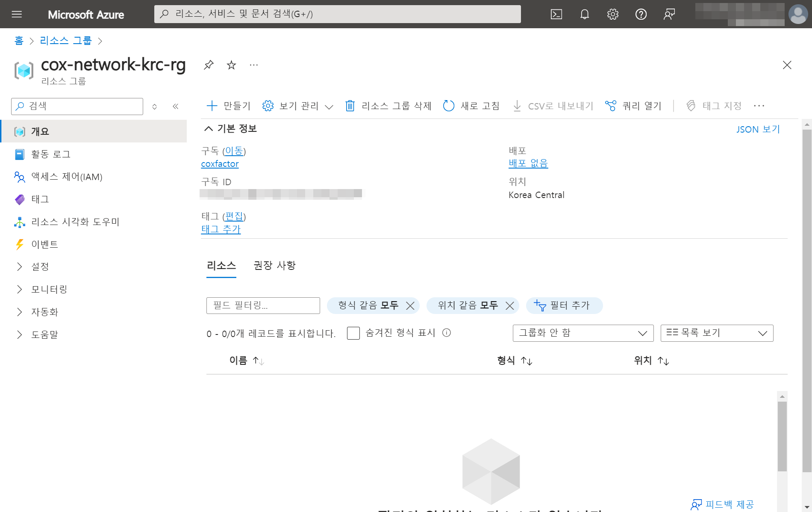Collapse the left navigation menu

pyautogui.click(x=175, y=106)
